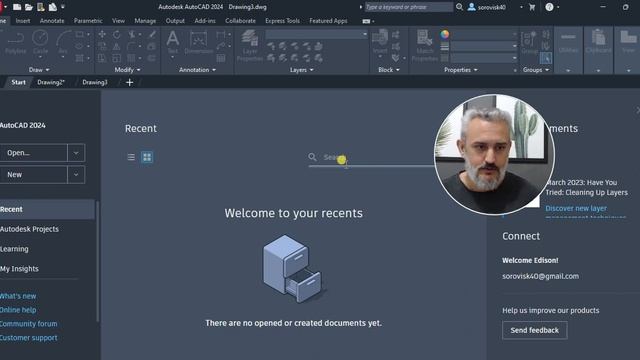Click the Recent files search field
The image size is (640, 360).
coord(371,158)
